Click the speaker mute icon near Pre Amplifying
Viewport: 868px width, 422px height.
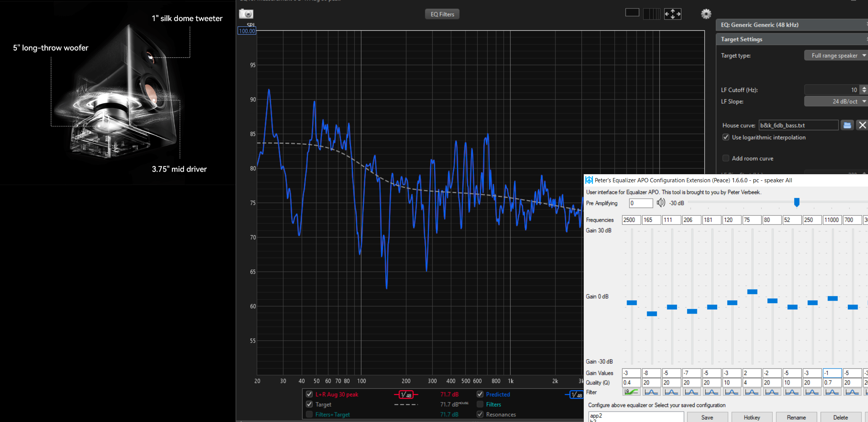coord(661,203)
